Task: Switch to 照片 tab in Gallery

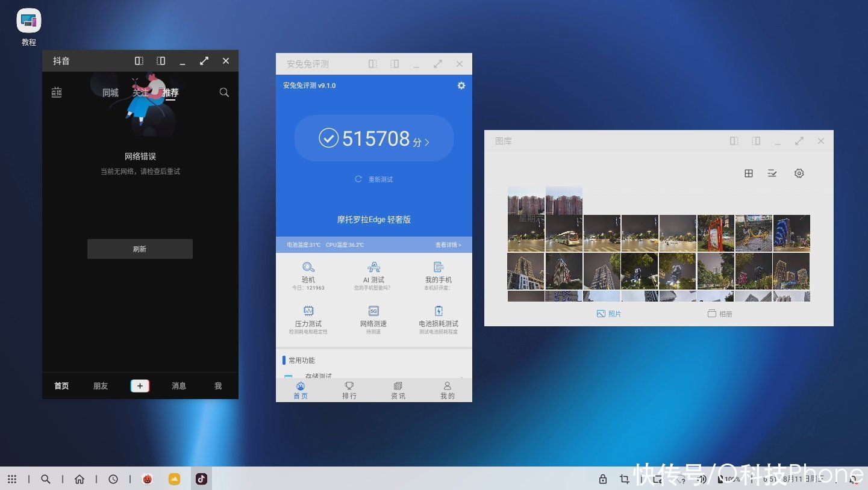Action: (609, 314)
